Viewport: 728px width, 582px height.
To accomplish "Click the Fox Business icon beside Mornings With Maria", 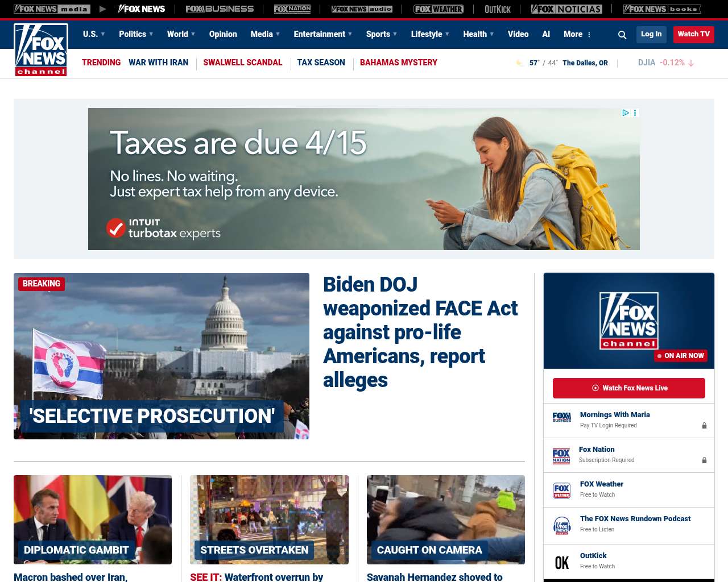I will (x=561, y=417).
